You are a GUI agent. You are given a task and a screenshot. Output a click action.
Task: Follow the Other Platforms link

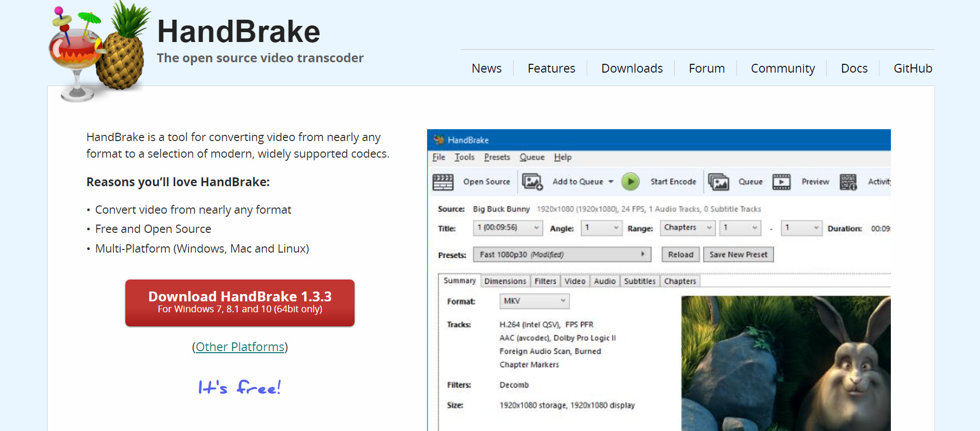click(240, 347)
